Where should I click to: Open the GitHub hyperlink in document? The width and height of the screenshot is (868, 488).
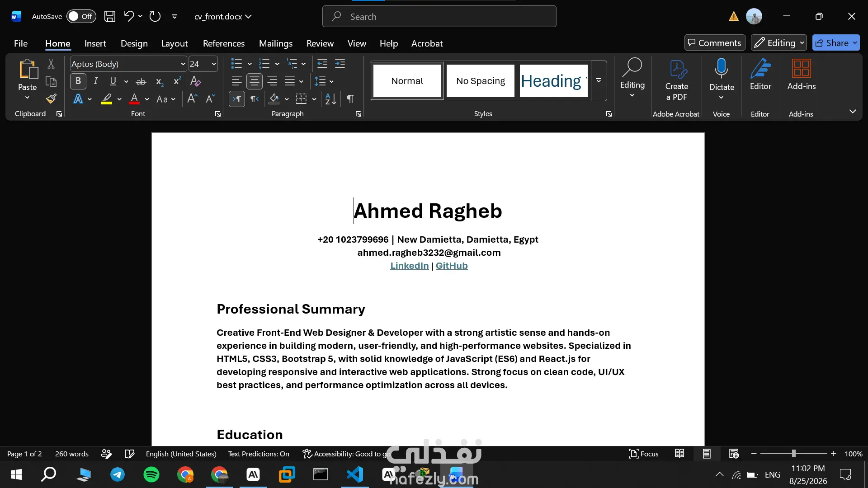click(452, 266)
